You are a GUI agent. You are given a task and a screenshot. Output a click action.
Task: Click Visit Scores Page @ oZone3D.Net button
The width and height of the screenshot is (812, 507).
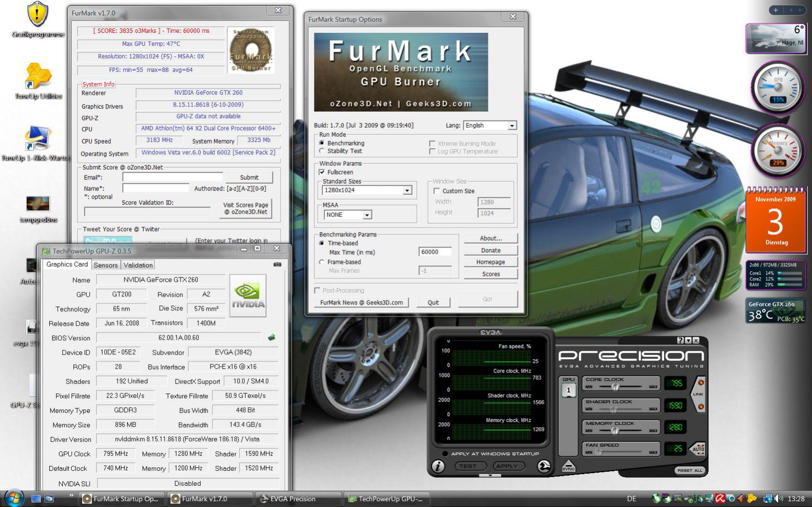coord(246,208)
